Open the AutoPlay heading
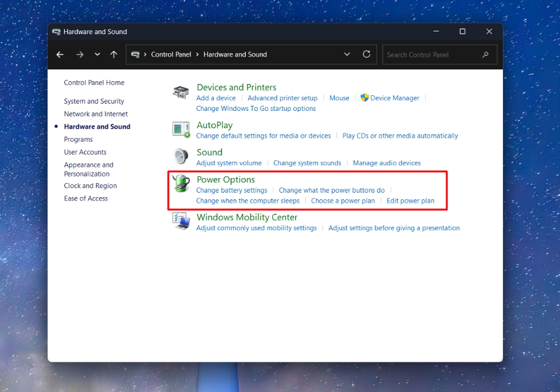 tap(214, 125)
